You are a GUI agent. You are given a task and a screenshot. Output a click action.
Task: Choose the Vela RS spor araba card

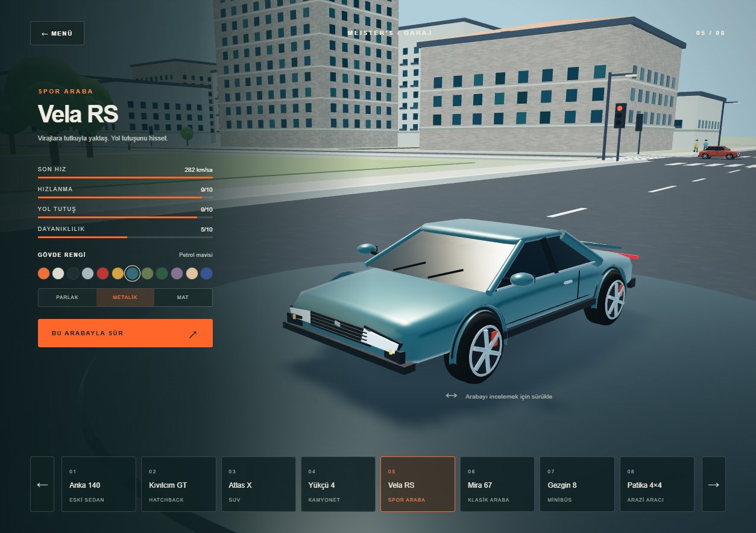click(x=418, y=484)
